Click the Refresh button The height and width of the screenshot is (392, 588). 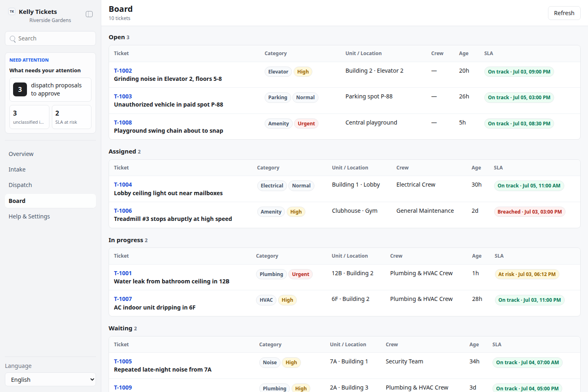[564, 13]
